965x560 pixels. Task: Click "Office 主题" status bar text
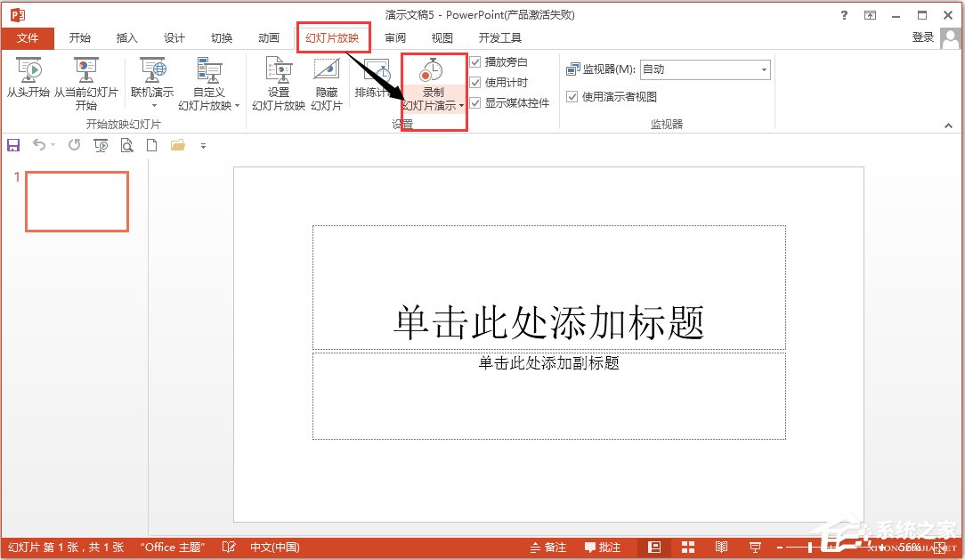[x=172, y=547]
